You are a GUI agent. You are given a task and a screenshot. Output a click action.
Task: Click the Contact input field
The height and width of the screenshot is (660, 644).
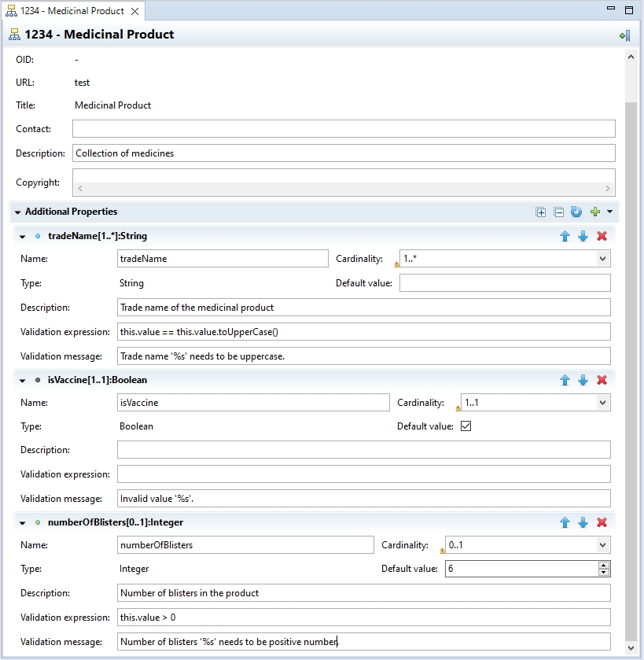pyautogui.click(x=344, y=129)
